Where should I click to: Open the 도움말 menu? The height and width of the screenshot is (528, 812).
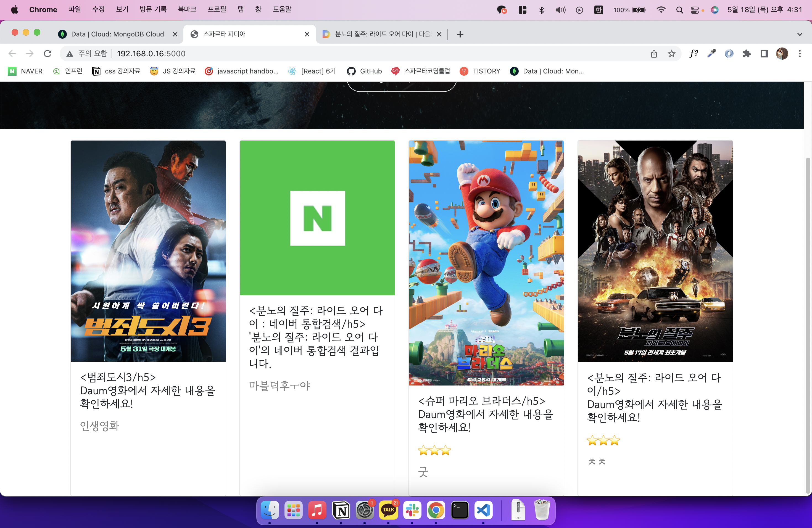point(282,10)
